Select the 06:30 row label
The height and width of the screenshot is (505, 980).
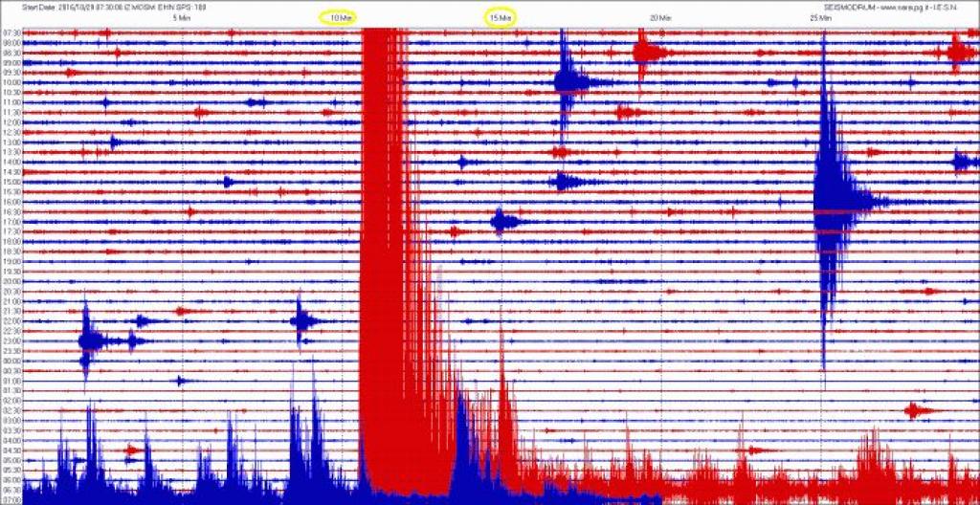(x=11, y=490)
